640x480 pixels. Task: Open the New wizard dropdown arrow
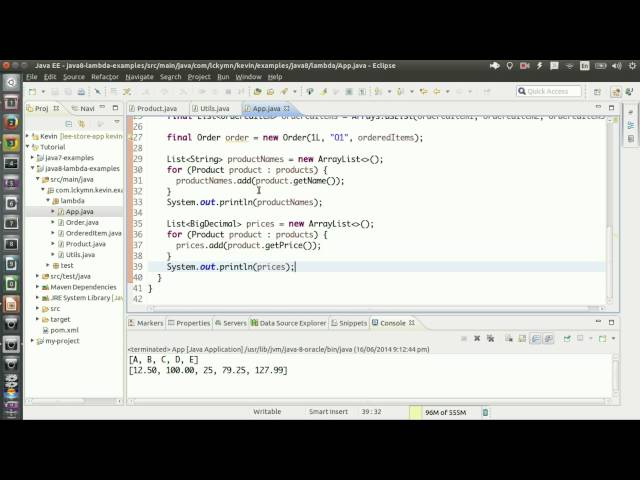coord(43,92)
